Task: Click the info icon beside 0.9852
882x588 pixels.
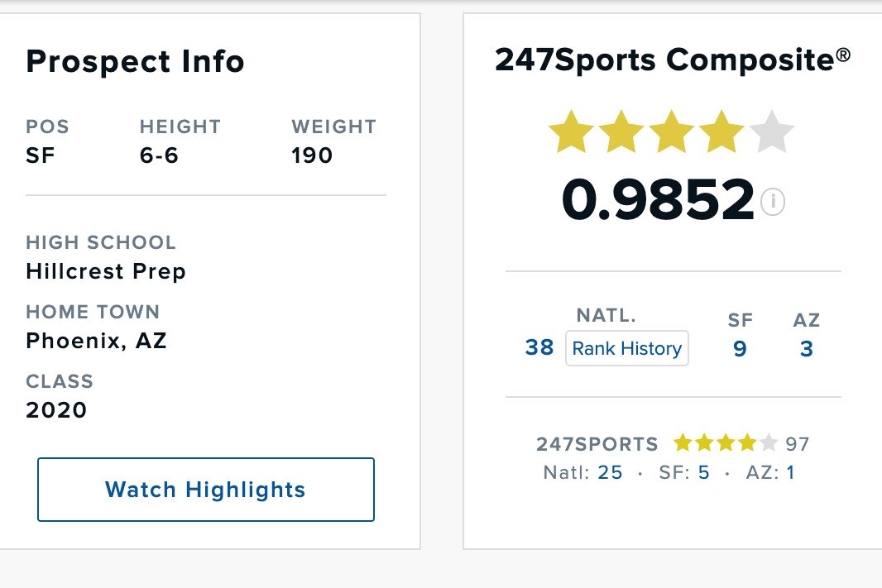Action: point(773,202)
